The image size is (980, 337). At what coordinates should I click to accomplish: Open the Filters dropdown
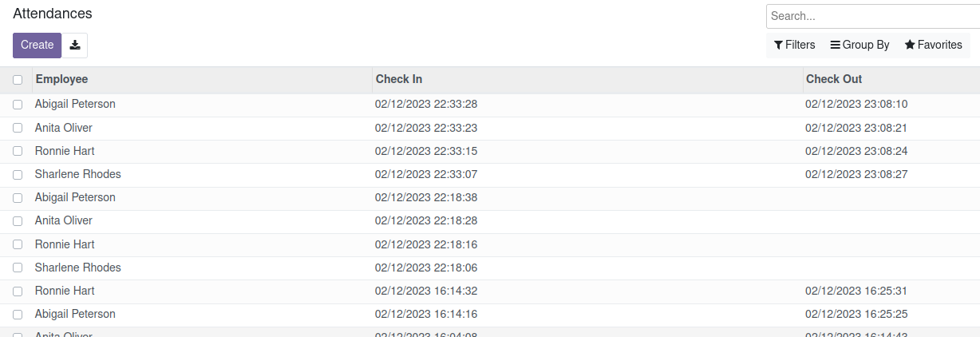pos(795,46)
